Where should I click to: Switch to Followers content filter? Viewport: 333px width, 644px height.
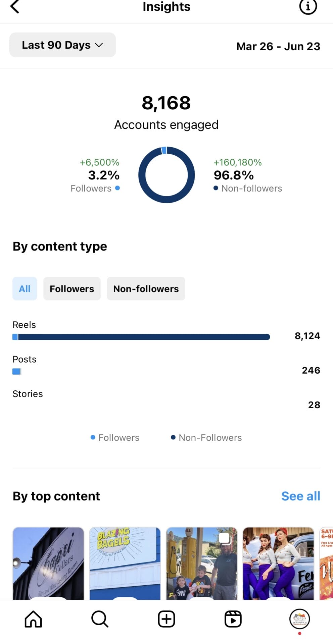tap(72, 289)
